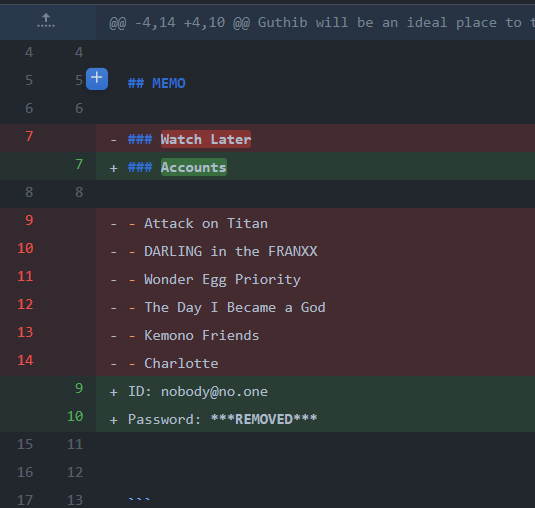Select the removed 'Watch Later' heading
The height and width of the screenshot is (508, 535).
(x=206, y=139)
